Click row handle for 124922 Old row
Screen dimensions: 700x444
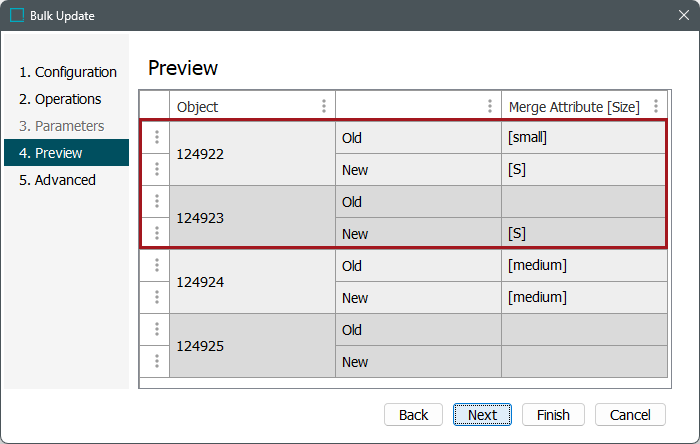point(156,138)
